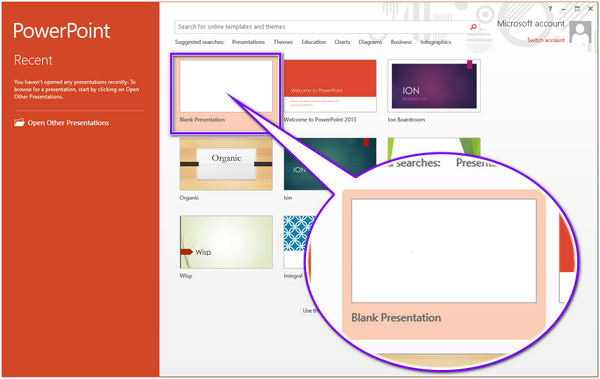Choose the small Blank Presentation thumbnail
Image resolution: width=600 pixels, height=379 pixels.
coord(226,86)
